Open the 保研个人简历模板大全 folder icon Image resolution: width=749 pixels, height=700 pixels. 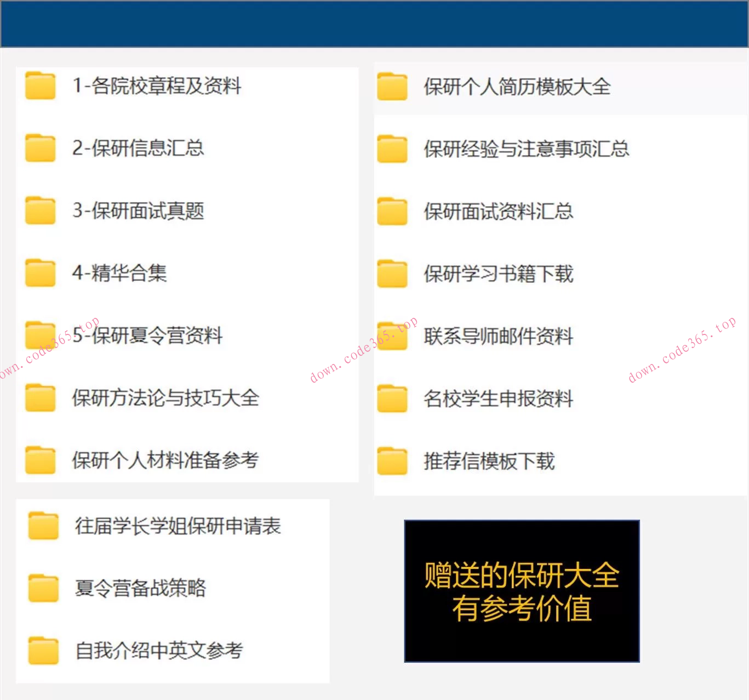point(391,87)
